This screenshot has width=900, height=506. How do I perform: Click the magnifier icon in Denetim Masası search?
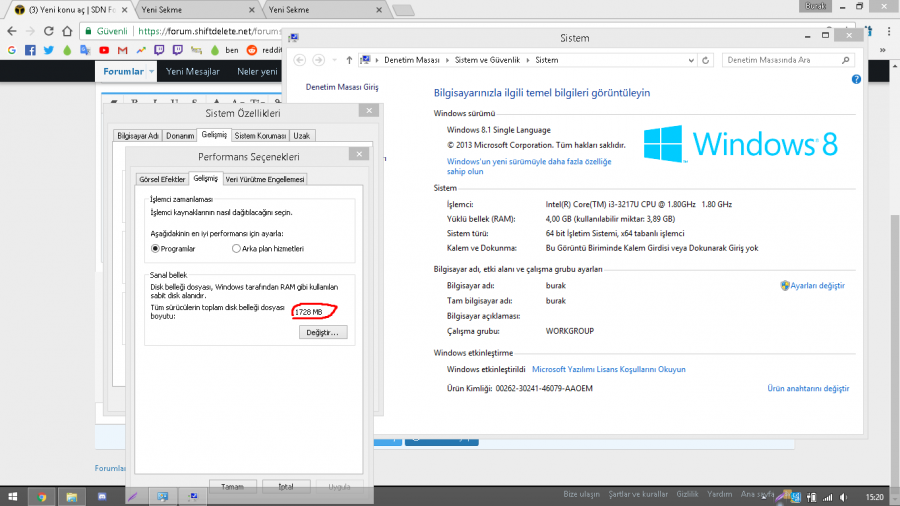(845, 60)
